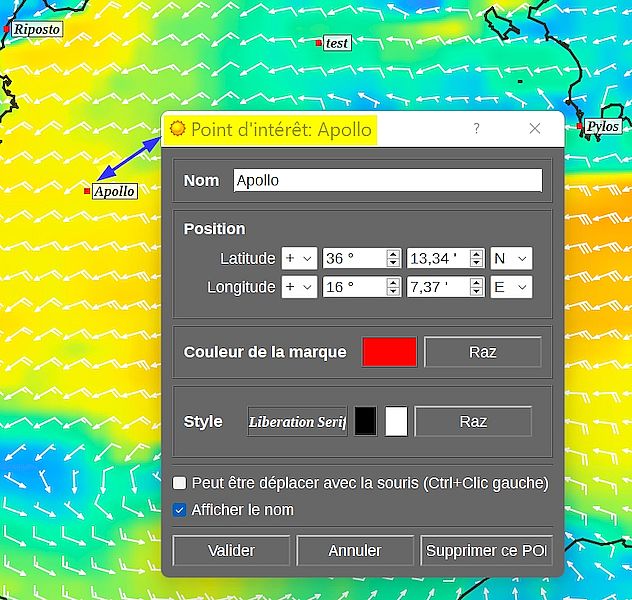The image size is (632, 600).
Task: Click the Riposto point marker label
Action: (36, 29)
